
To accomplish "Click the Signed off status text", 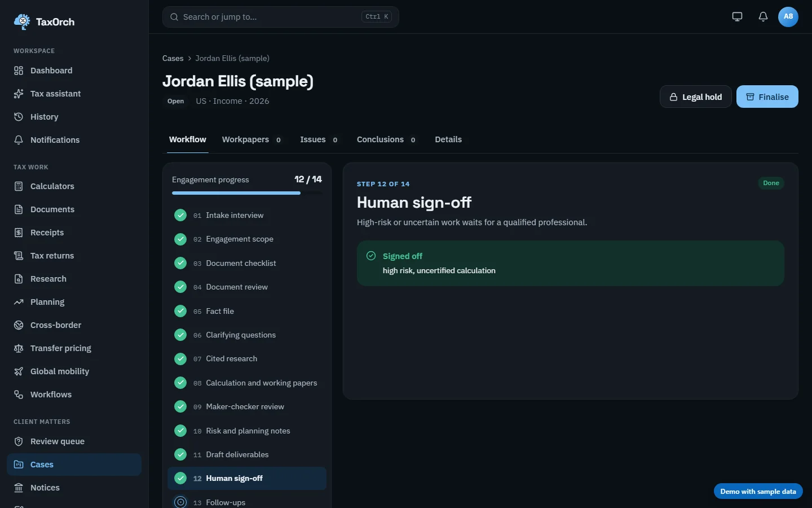I will point(403,256).
